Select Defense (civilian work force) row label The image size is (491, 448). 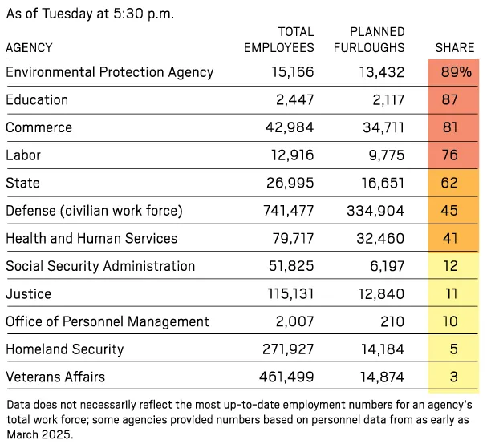click(x=95, y=211)
